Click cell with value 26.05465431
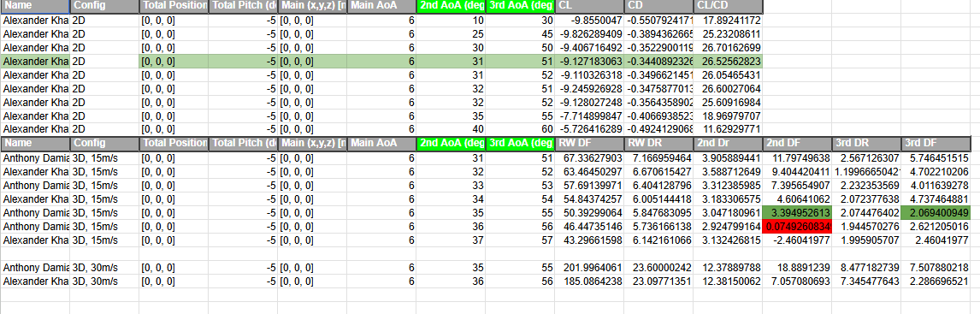 click(x=728, y=75)
